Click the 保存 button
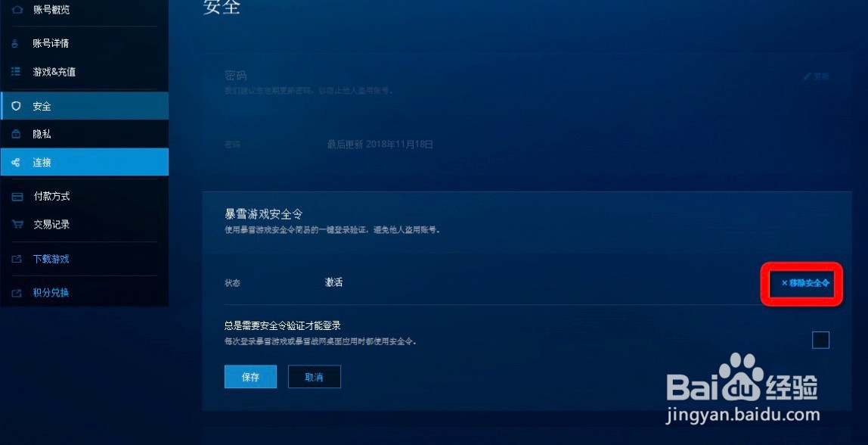 250,377
